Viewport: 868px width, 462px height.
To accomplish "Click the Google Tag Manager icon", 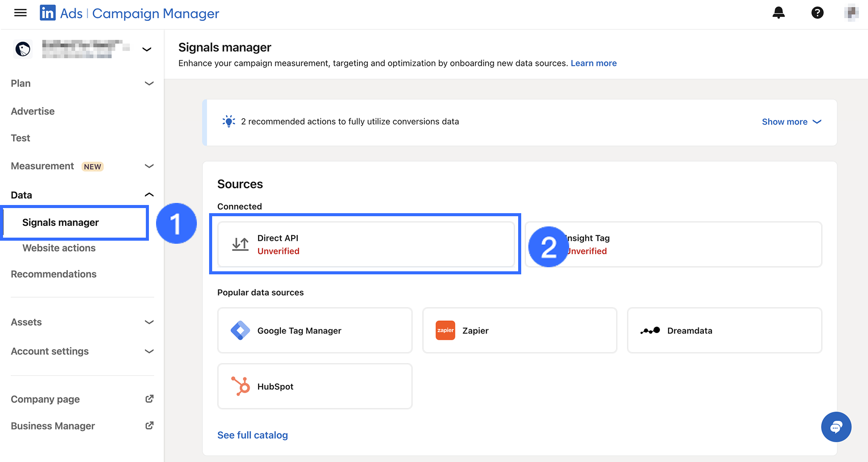I will [240, 330].
